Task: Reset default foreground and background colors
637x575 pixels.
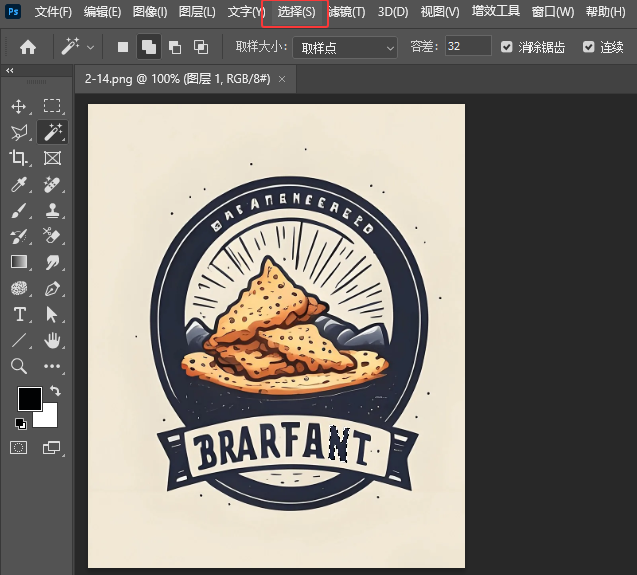Action: (20, 424)
